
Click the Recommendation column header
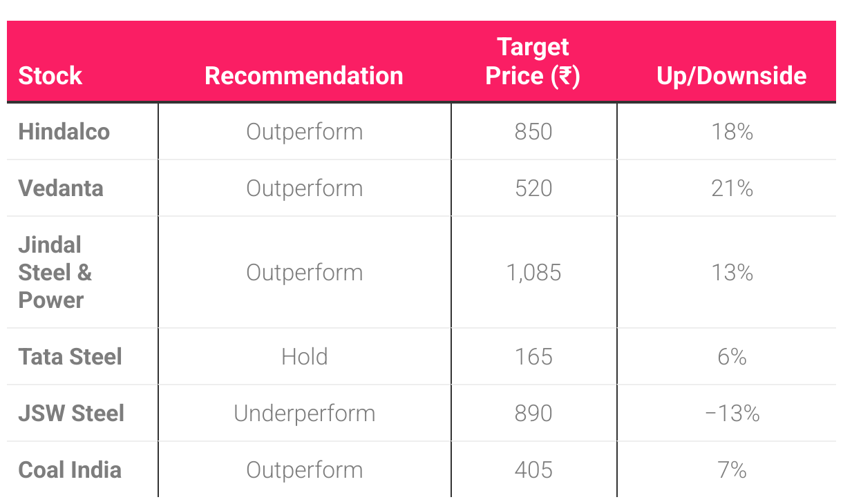click(304, 75)
